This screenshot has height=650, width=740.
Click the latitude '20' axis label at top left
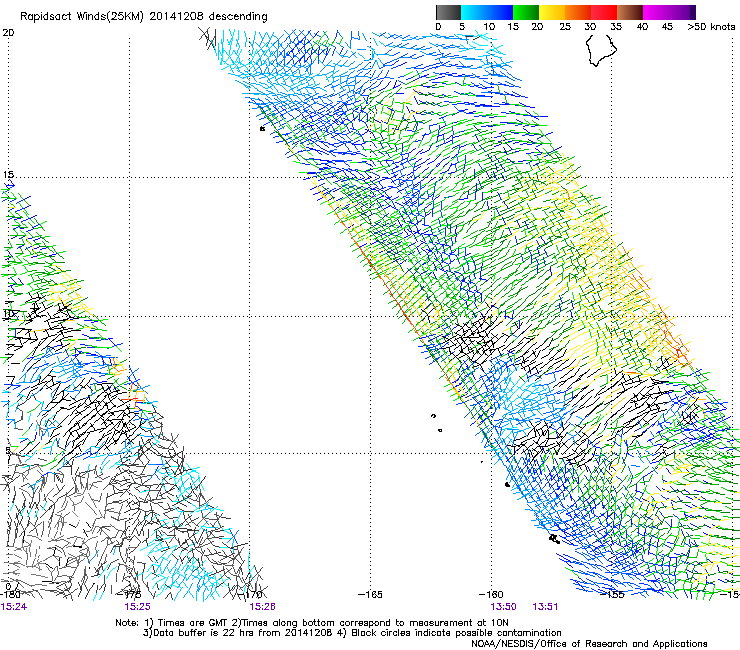pyautogui.click(x=8, y=33)
